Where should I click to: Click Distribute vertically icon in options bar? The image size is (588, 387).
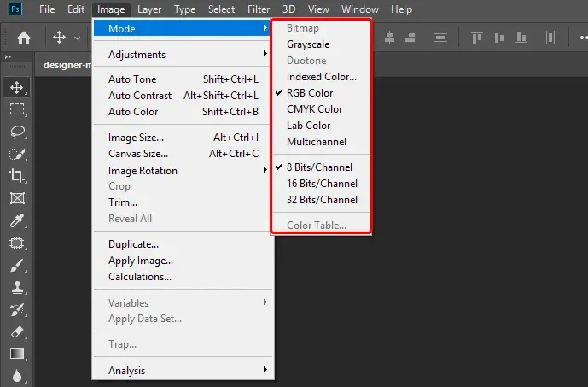pyautogui.click(x=440, y=38)
